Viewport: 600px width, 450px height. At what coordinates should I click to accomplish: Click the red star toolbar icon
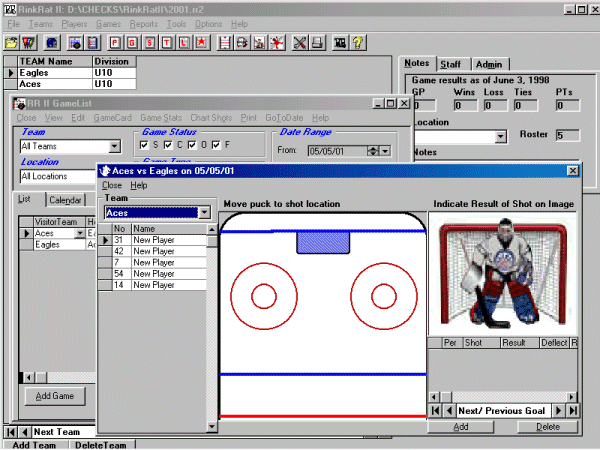click(201, 43)
